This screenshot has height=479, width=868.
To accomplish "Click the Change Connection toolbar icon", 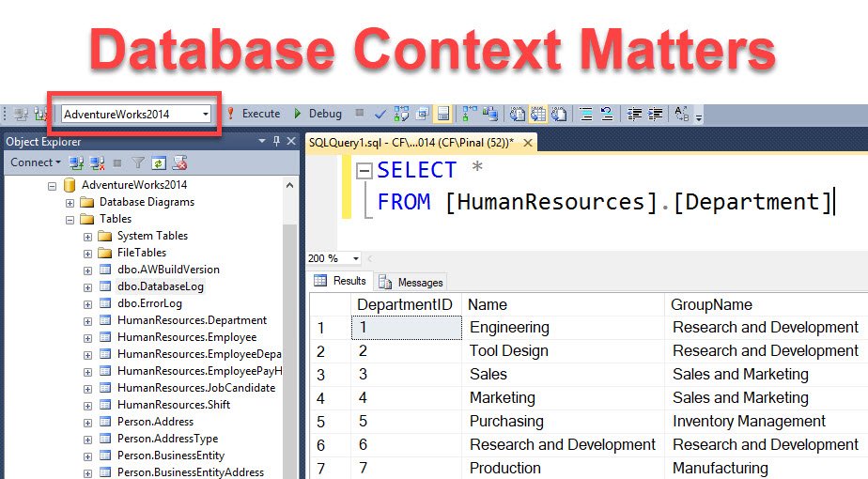I will click(x=41, y=115).
